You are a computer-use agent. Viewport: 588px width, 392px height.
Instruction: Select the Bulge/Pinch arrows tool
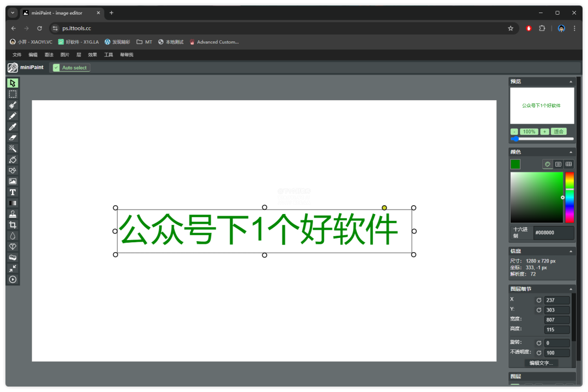(13, 268)
